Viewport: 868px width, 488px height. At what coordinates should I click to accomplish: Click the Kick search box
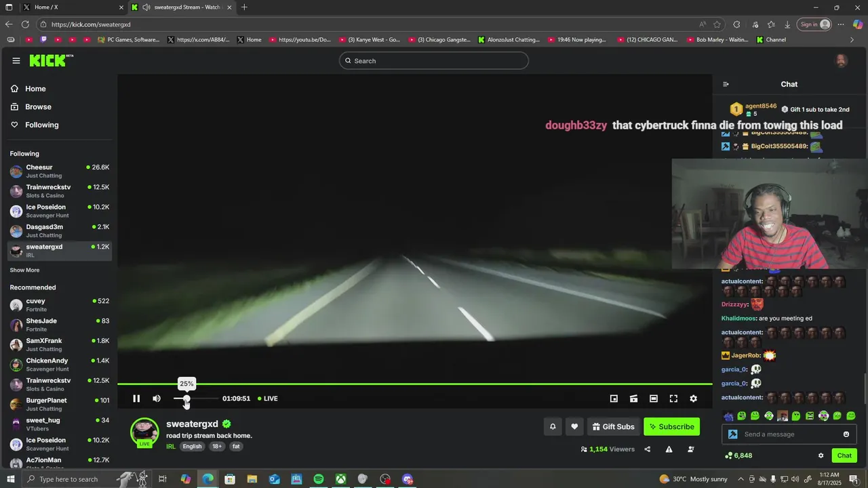pyautogui.click(x=434, y=60)
